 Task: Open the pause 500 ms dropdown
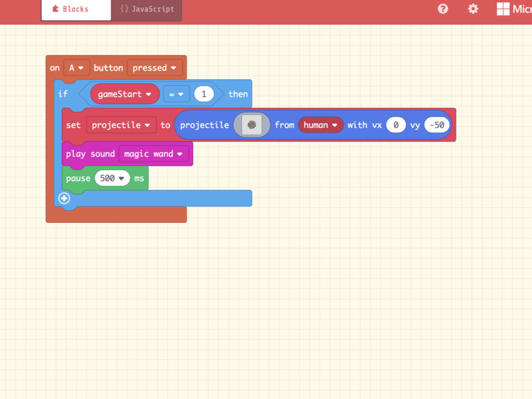pyautogui.click(x=112, y=178)
